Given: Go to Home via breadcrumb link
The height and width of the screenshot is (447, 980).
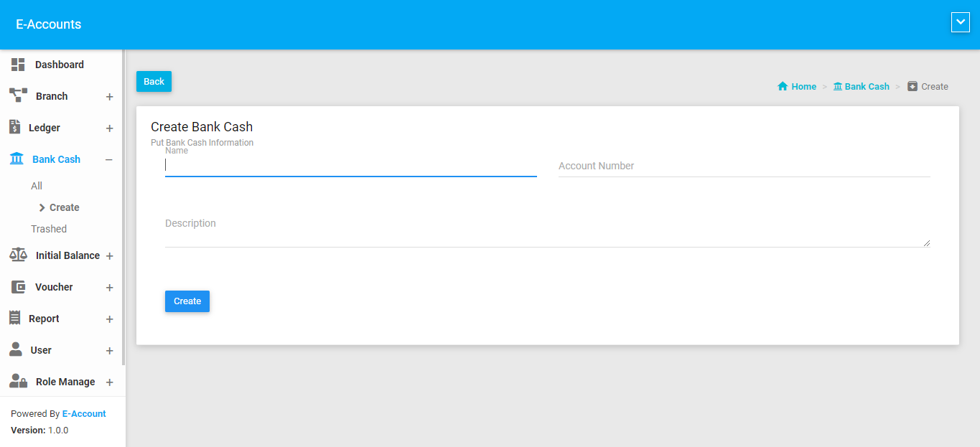Looking at the screenshot, I should click(x=797, y=86).
